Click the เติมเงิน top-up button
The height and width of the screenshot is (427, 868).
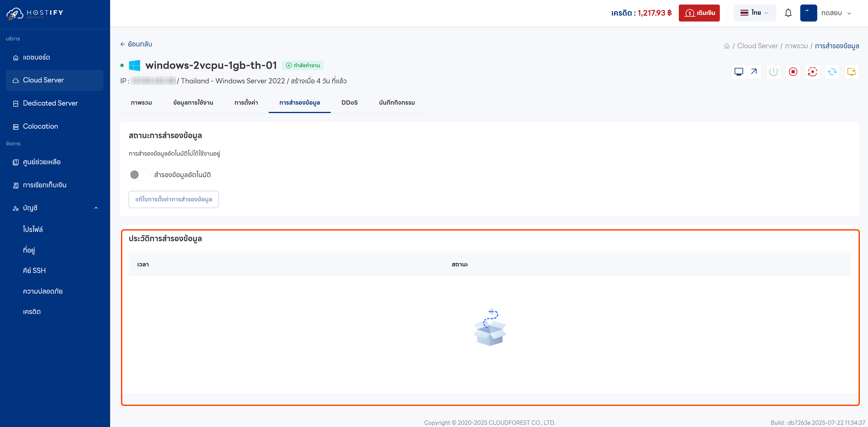click(x=699, y=13)
